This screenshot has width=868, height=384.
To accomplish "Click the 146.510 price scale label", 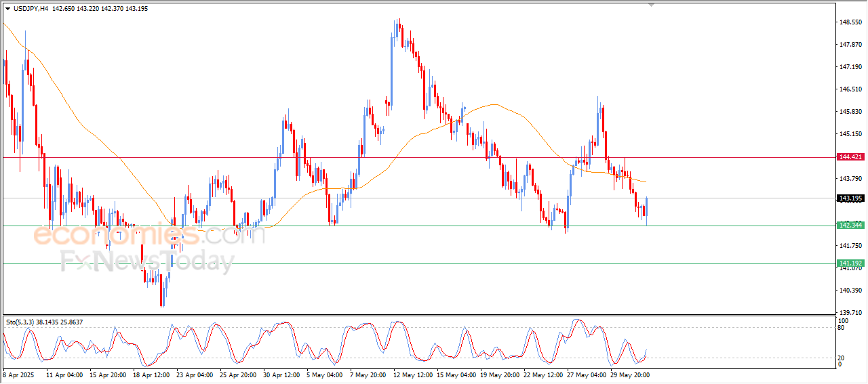I will 850,89.
